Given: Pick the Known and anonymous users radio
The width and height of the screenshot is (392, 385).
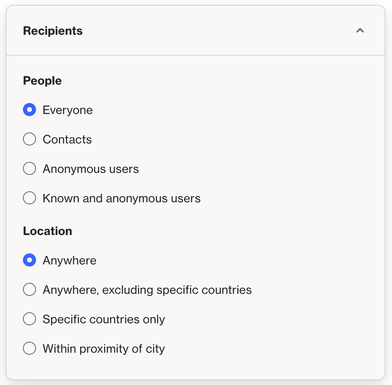Looking at the screenshot, I should [x=29, y=198].
